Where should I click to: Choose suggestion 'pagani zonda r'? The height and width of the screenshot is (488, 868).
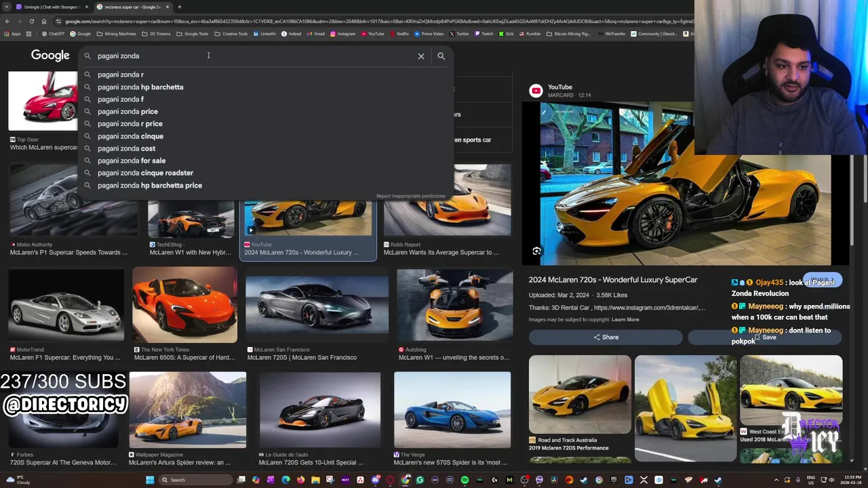pos(121,75)
